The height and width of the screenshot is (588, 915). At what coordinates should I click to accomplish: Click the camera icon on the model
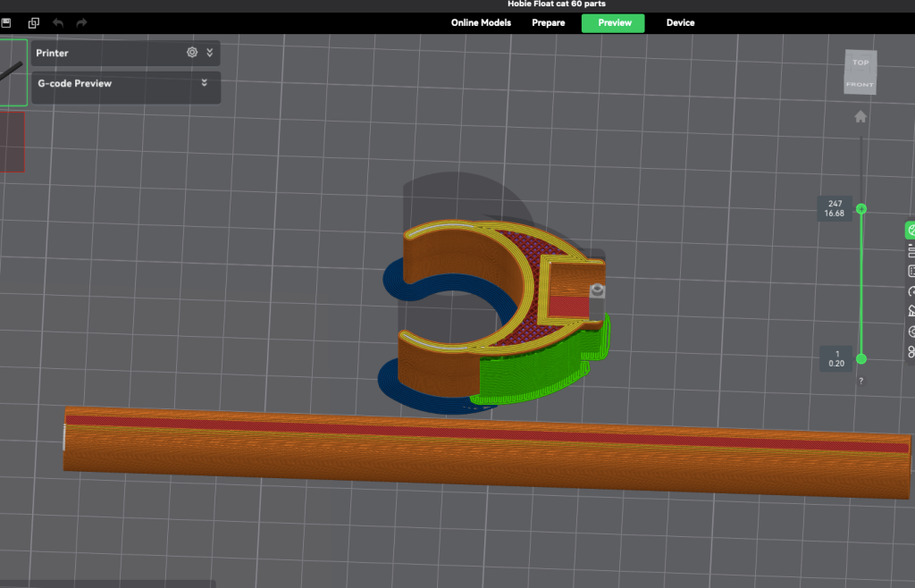point(598,290)
